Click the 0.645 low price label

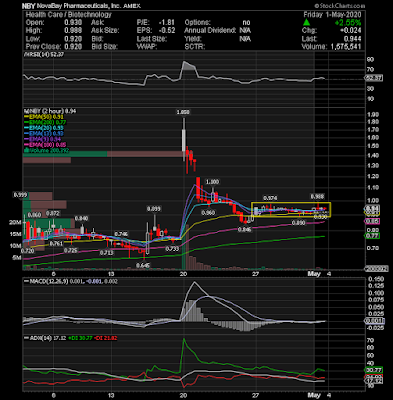click(143, 265)
